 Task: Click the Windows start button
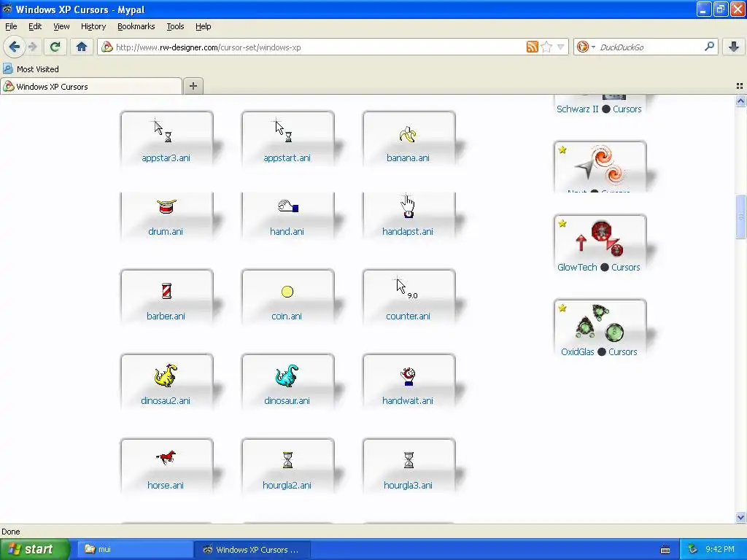(34, 549)
